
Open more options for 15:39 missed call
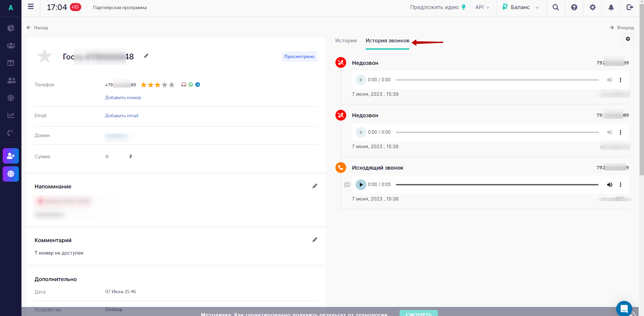pos(620,80)
